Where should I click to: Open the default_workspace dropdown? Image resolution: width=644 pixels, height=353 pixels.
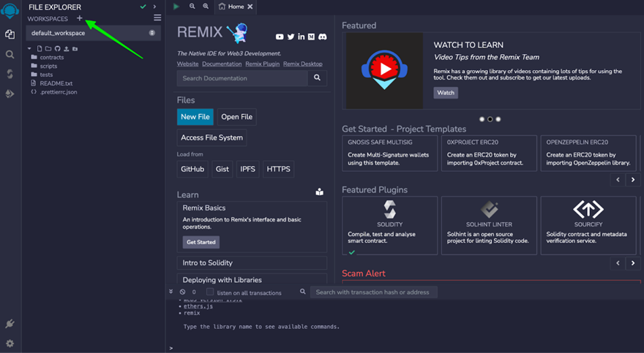click(93, 33)
